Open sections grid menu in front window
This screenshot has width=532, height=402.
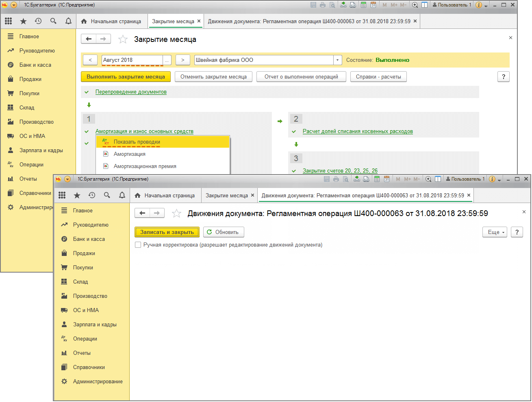coord(62,195)
